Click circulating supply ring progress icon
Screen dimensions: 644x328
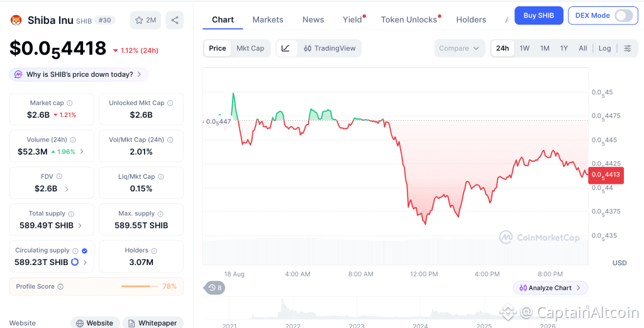(75, 263)
